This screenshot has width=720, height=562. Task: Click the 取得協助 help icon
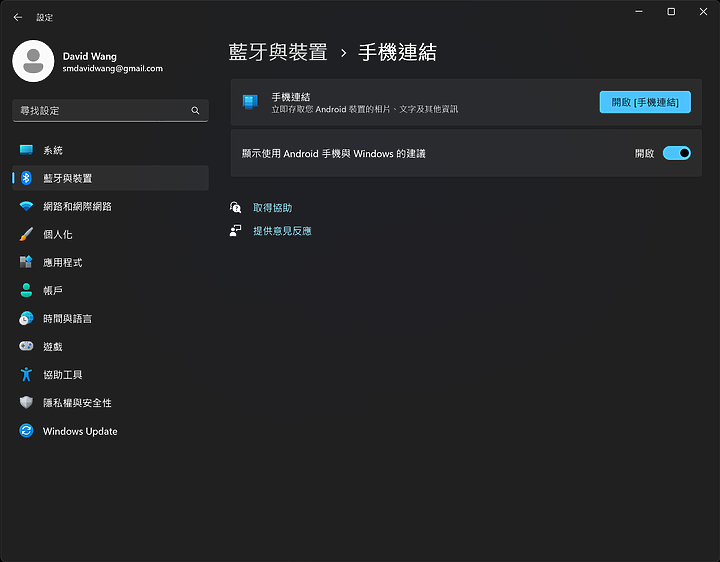236,208
